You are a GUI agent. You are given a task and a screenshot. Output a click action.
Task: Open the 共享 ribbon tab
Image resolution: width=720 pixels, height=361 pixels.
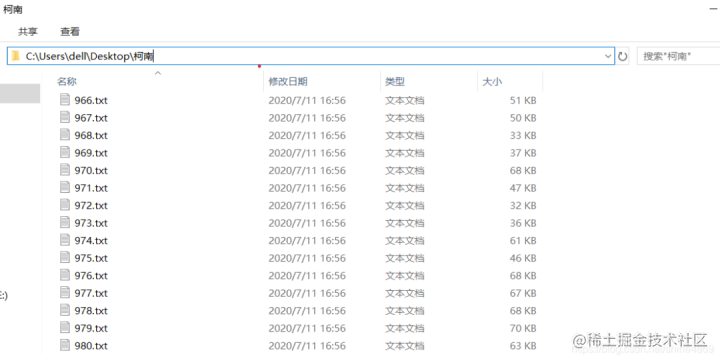click(28, 32)
